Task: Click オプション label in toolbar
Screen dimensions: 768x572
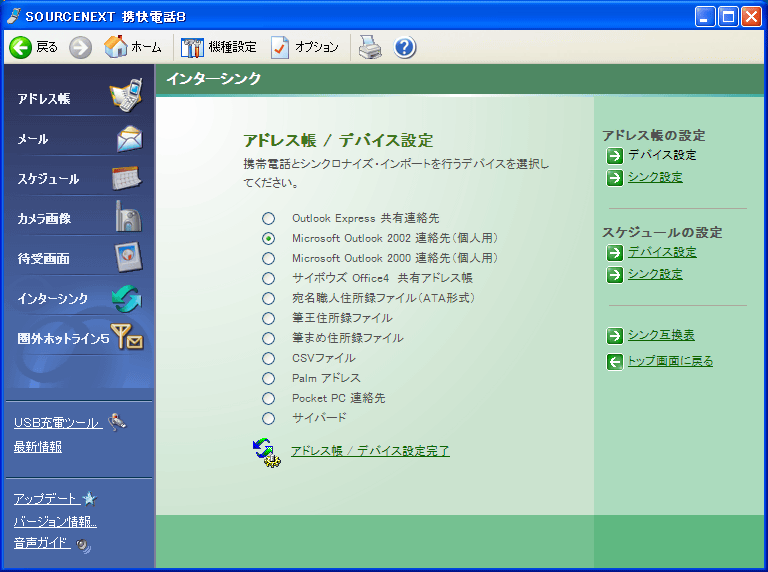Action: pos(316,48)
